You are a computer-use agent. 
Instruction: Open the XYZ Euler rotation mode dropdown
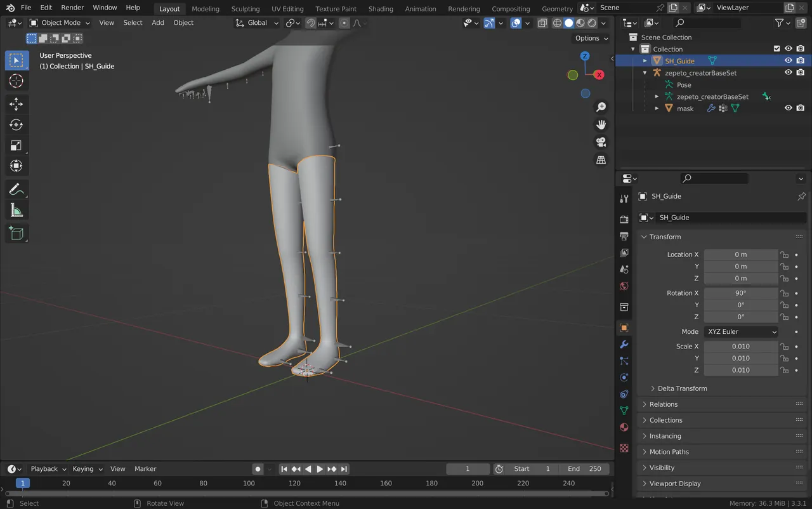click(741, 331)
